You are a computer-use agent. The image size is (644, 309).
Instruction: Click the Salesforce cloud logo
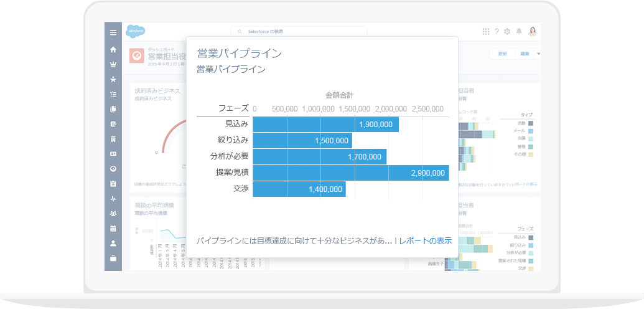[136, 31]
